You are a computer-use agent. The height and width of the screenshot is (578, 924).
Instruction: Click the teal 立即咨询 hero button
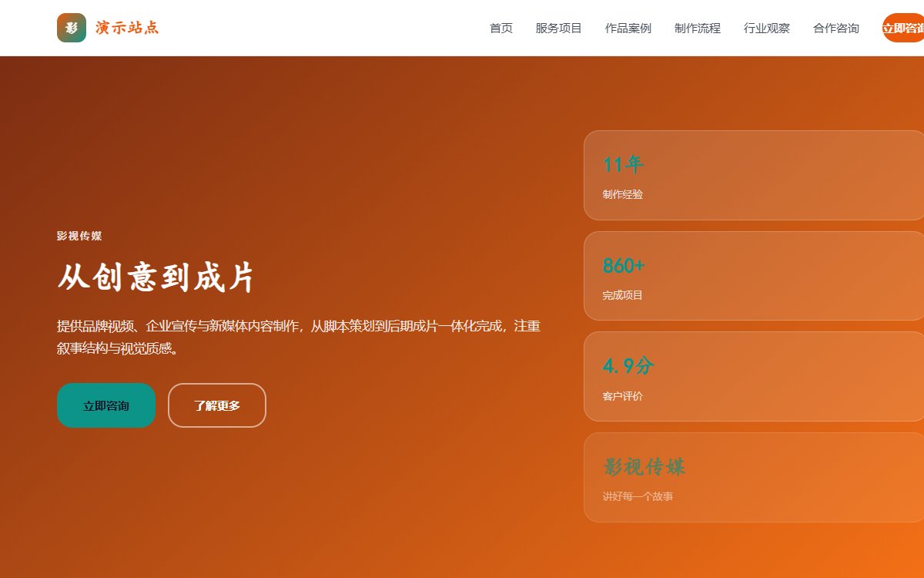106,405
